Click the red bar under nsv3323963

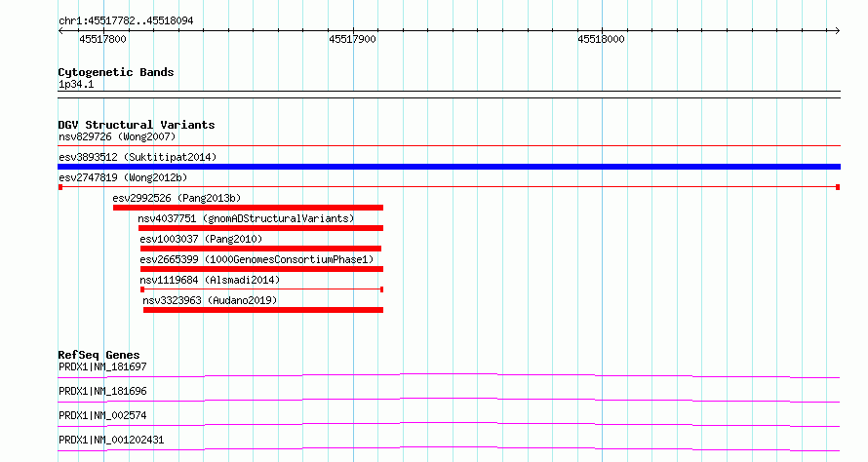[263, 310]
